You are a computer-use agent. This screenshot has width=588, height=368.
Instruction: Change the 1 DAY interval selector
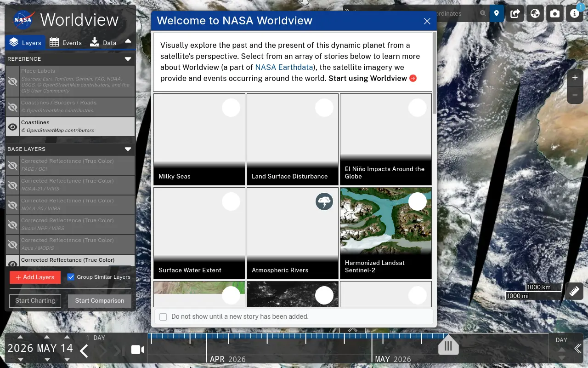click(x=96, y=338)
